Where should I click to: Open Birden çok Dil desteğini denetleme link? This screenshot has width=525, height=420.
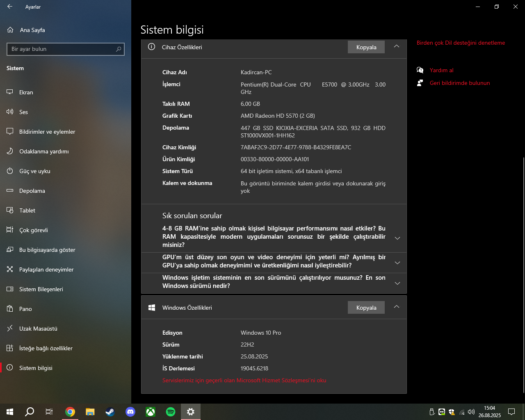[461, 43]
